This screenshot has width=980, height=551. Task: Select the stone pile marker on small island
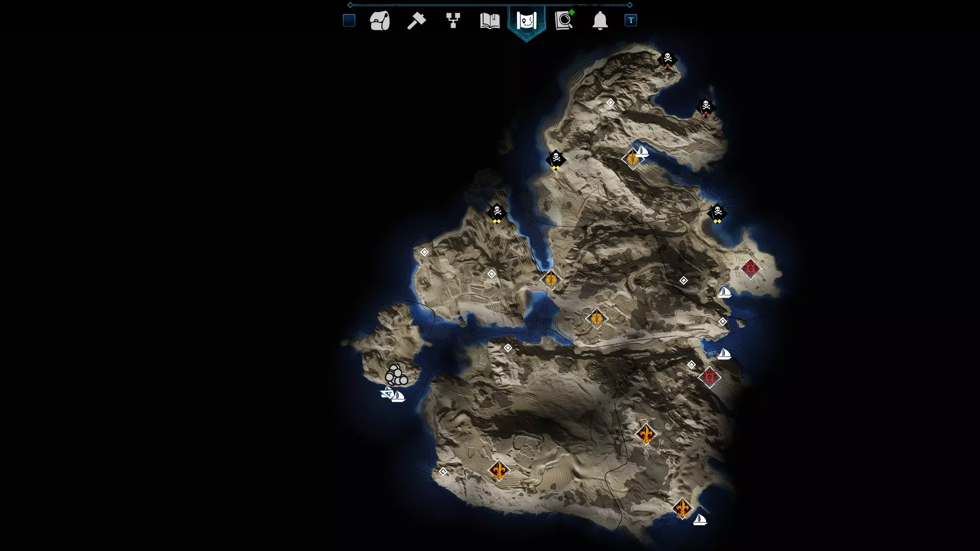(396, 375)
